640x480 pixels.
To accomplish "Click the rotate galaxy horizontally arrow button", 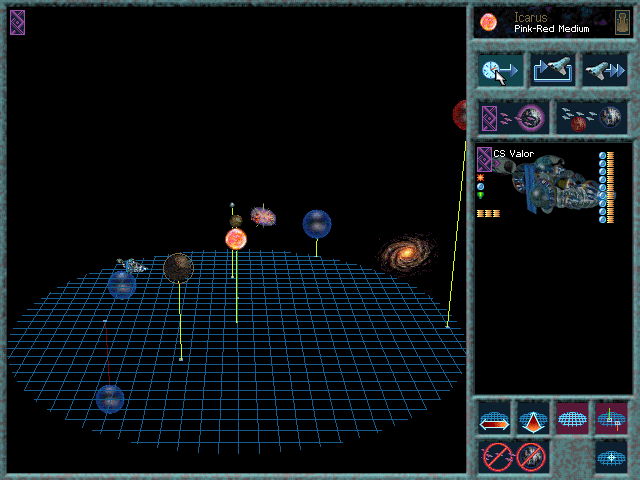I will coord(494,418).
